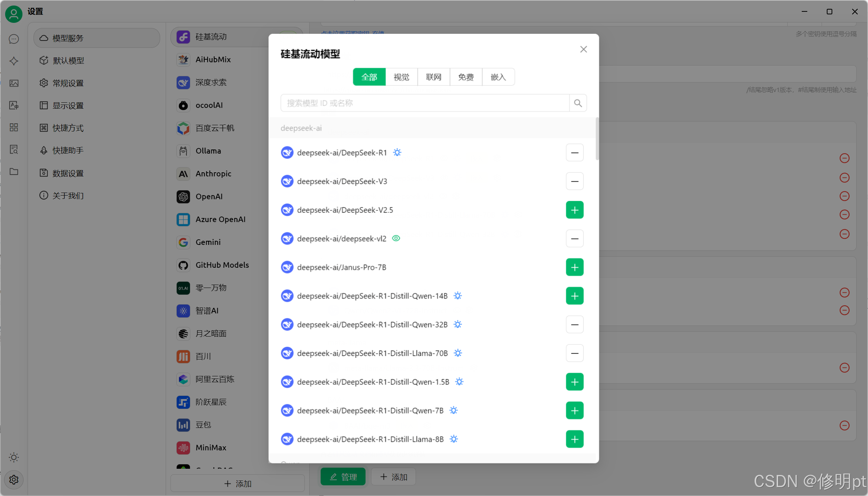Add deepseek-ai/DeepSeek-V2.5 with plus button
This screenshot has height=496, width=868.
(x=574, y=210)
